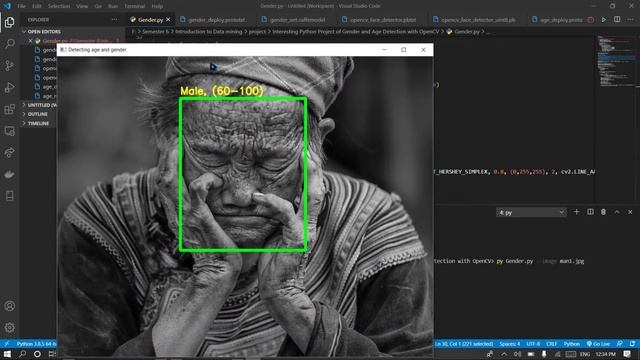This screenshot has height=360, width=640.
Task: Click the 'Spaces: 4' indentation indicator
Action: click(510, 344)
